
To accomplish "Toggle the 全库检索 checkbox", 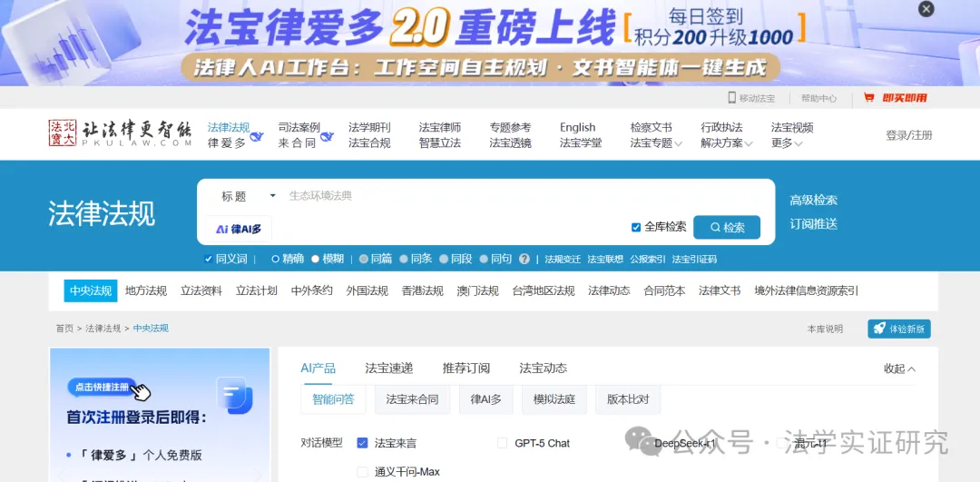I will point(636,227).
